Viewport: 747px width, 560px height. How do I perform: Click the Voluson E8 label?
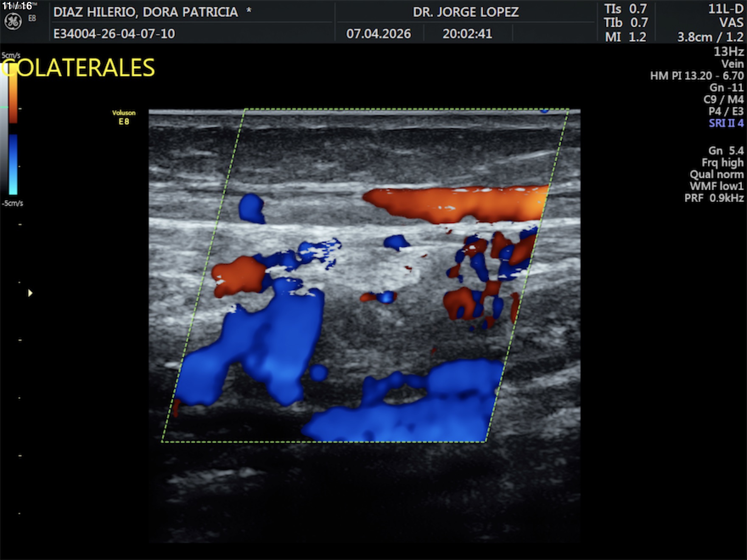(124, 118)
